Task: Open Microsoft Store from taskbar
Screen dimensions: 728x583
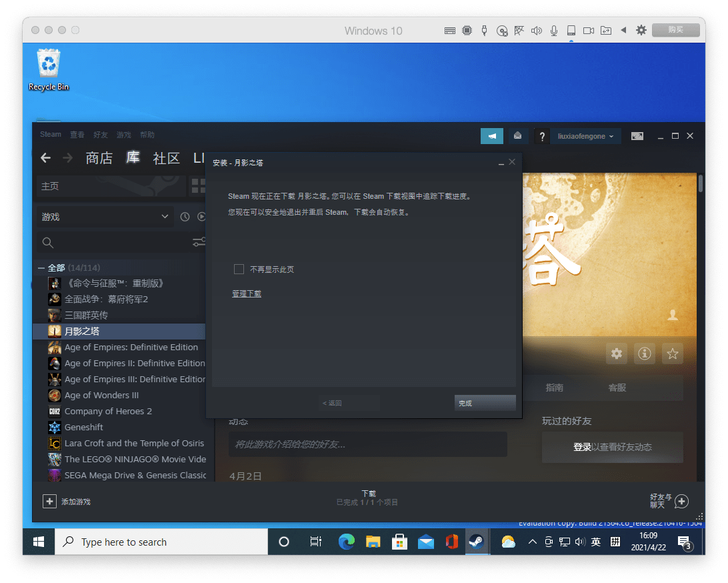Action: point(399,542)
